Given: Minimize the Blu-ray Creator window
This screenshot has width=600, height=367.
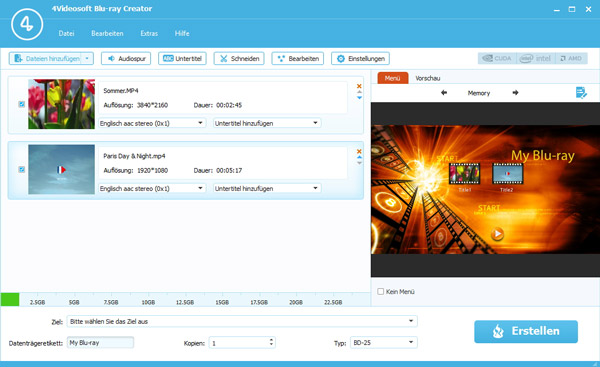Looking at the screenshot, I should (x=557, y=10).
